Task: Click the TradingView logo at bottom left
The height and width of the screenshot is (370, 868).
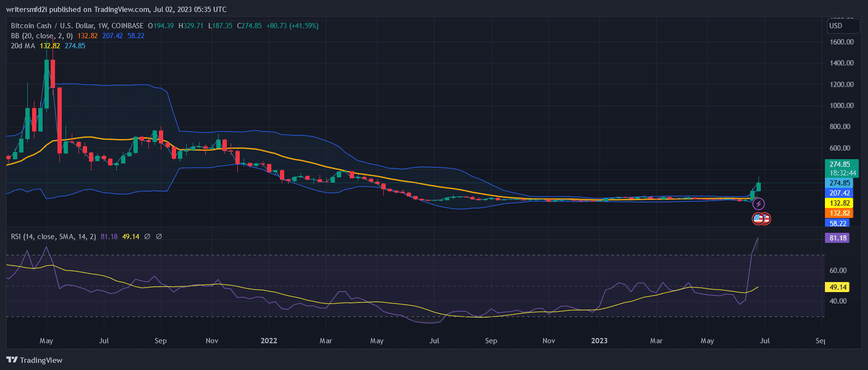Action: [34, 360]
